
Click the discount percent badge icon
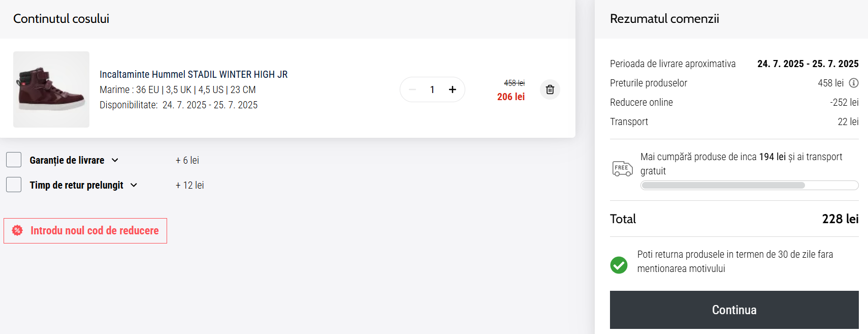(x=17, y=230)
